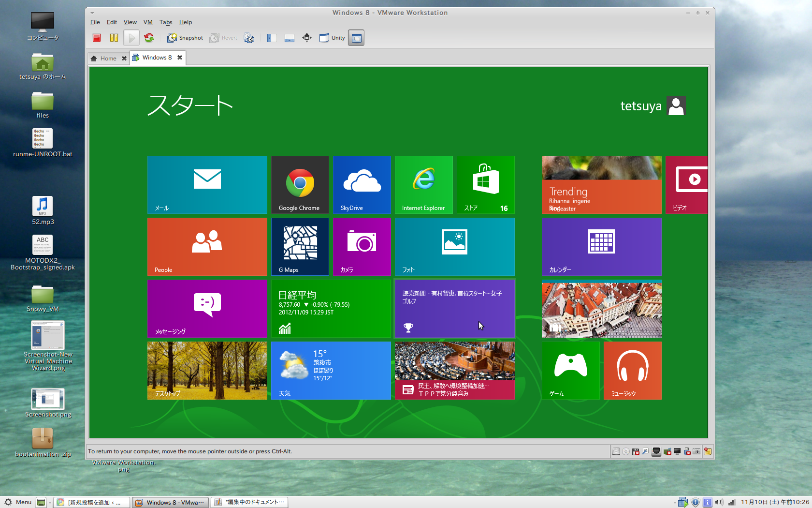The height and width of the screenshot is (508, 812).
Task: Click the red Power Off toolbar icon
Action: click(97, 38)
